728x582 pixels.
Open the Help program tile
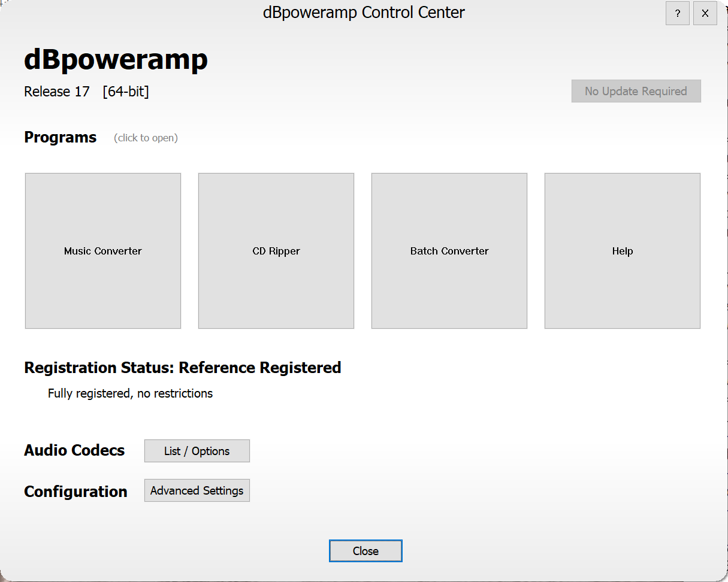point(622,251)
